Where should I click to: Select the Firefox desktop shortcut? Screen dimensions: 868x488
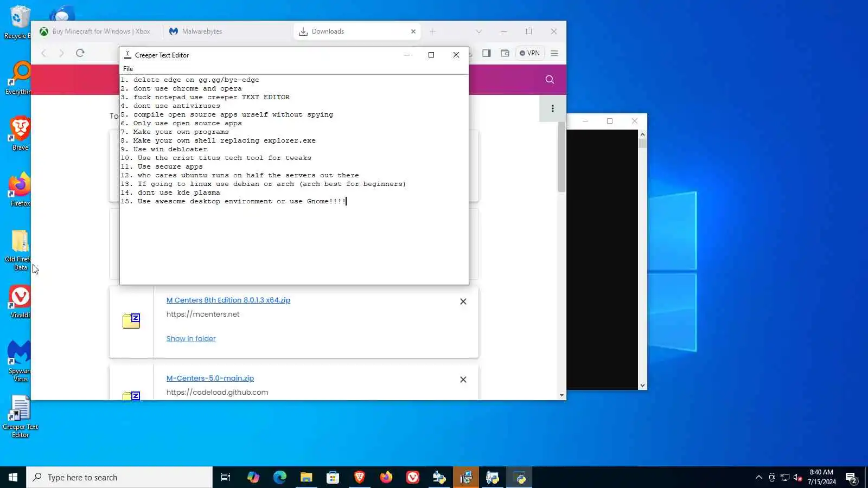(20, 189)
